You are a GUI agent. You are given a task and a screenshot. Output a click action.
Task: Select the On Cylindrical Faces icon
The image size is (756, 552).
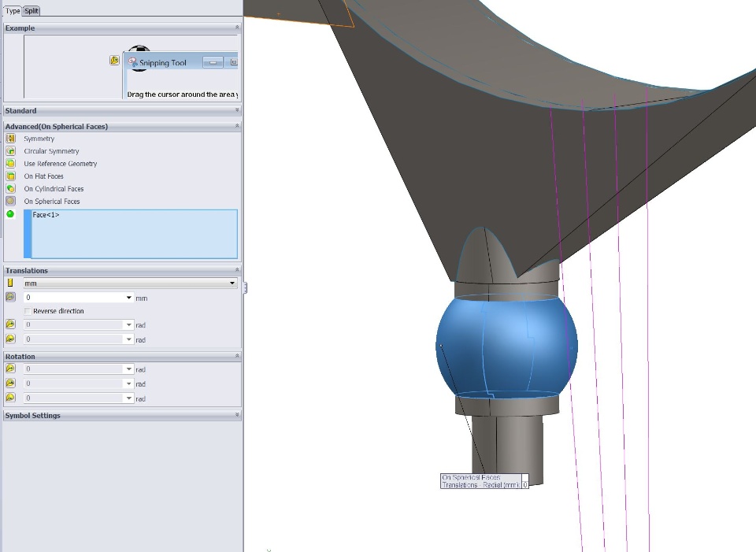(x=10, y=188)
